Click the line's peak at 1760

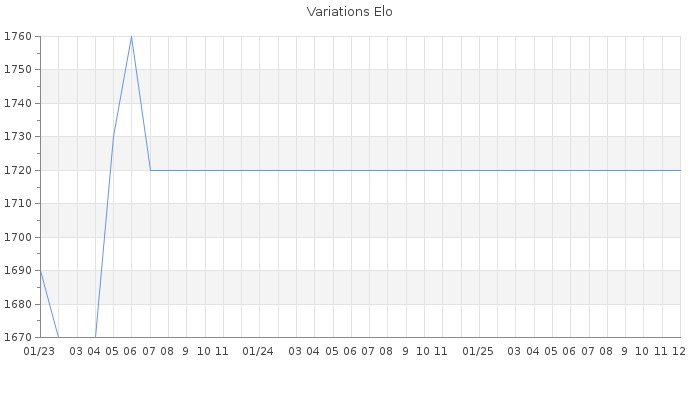[131, 37]
